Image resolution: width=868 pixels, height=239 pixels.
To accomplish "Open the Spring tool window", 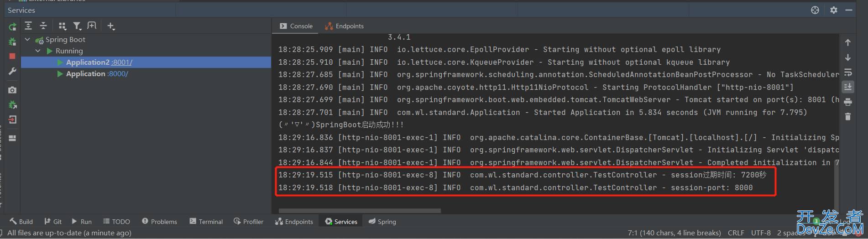I will (382, 222).
